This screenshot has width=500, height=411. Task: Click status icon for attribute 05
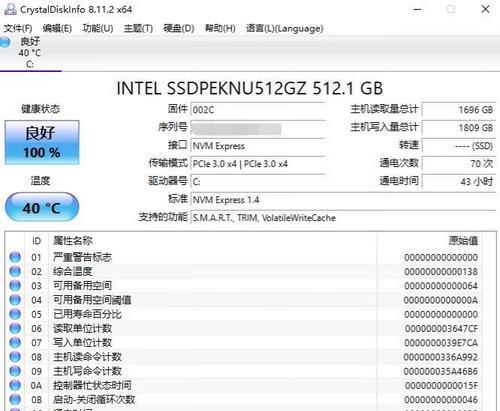click(x=15, y=314)
